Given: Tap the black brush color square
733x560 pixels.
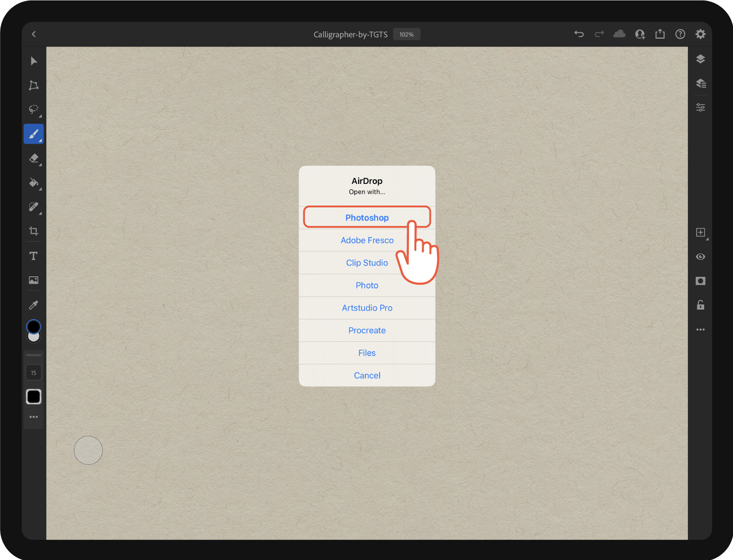Looking at the screenshot, I should pos(34,397).
